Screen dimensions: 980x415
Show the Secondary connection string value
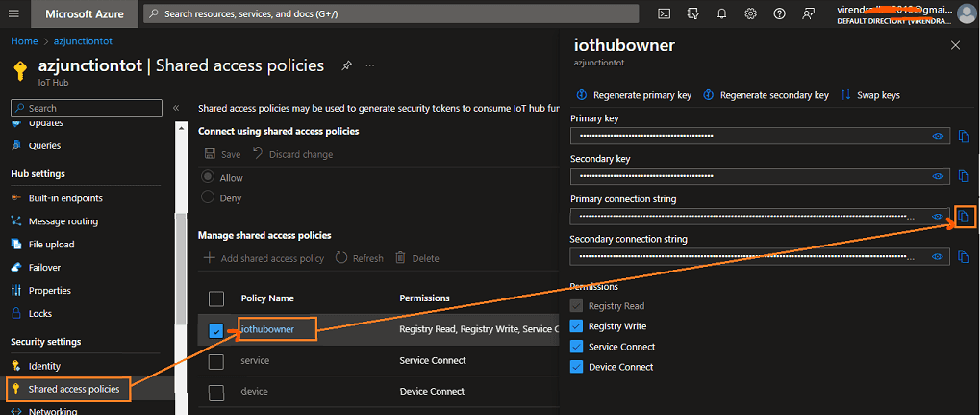click(x=938, y=257)
